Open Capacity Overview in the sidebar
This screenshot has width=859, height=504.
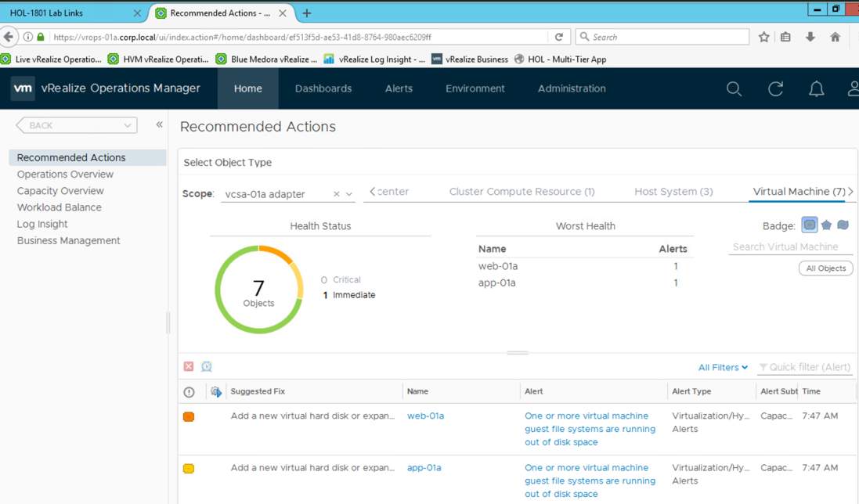[60, 190]
